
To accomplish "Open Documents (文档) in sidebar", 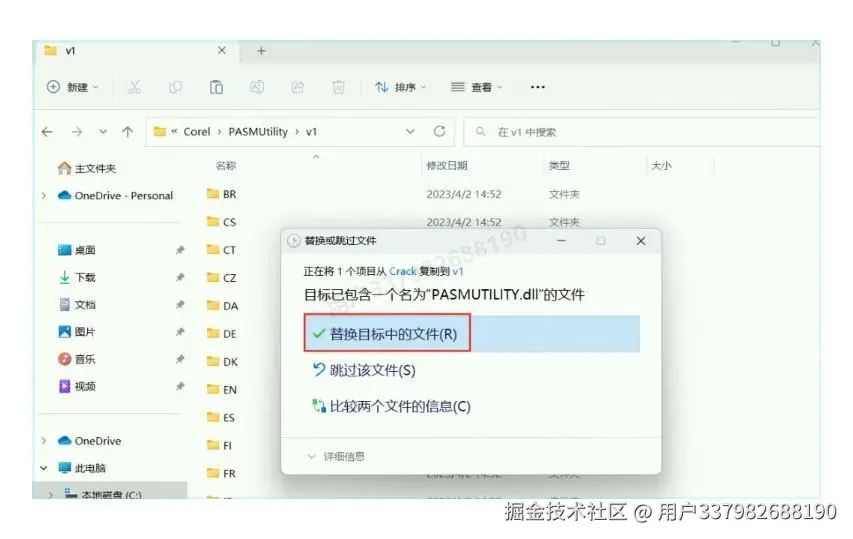I will (x=77, y=305).
